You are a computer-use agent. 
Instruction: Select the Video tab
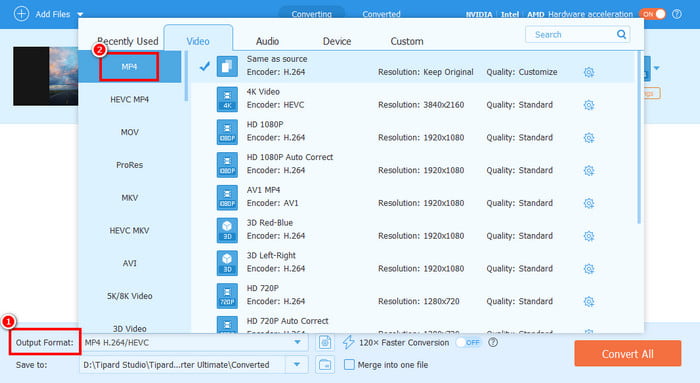point(198,41)
